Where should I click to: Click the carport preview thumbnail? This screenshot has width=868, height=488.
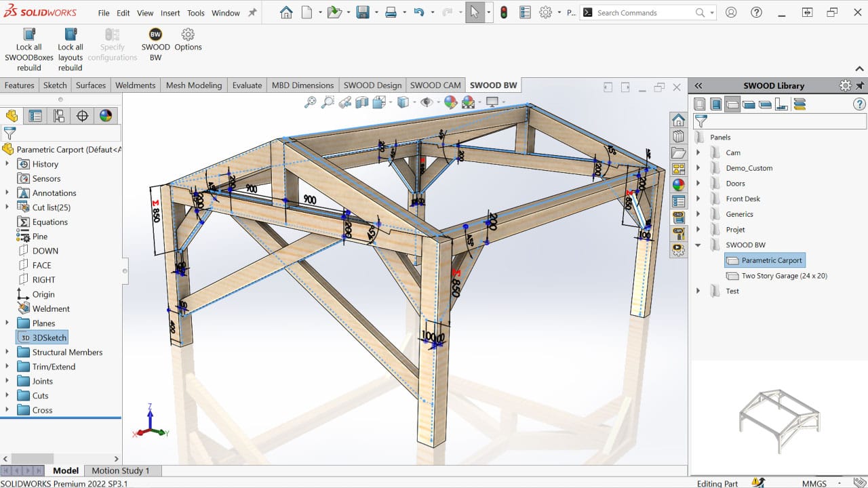coord(780,421)
